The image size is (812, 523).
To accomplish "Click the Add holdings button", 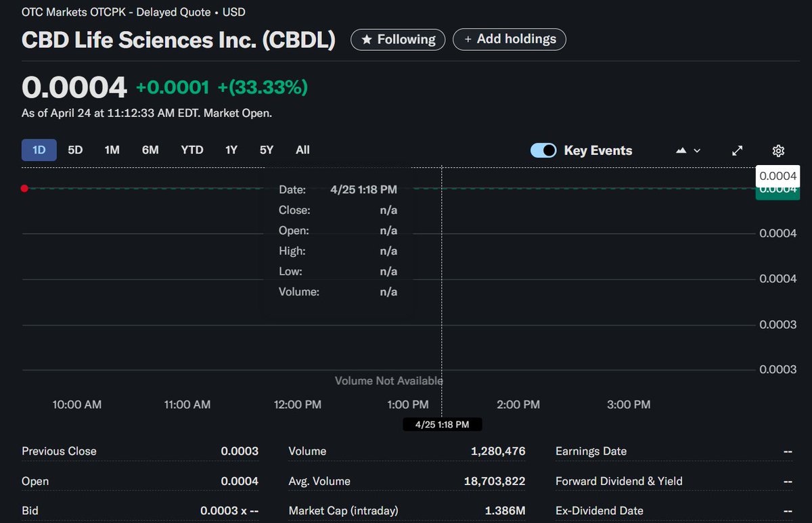I will pos(510,39).
